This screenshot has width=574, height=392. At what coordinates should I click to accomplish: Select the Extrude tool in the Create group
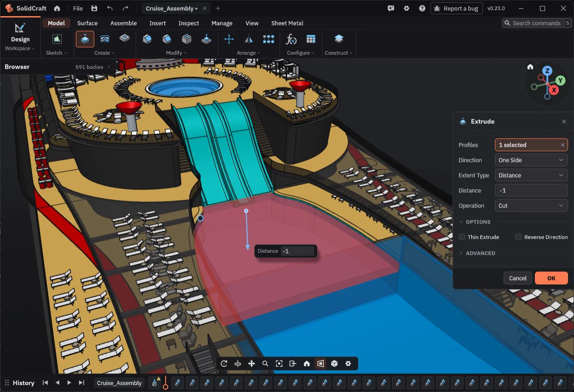pyautogui.click(x=85, y=39)
